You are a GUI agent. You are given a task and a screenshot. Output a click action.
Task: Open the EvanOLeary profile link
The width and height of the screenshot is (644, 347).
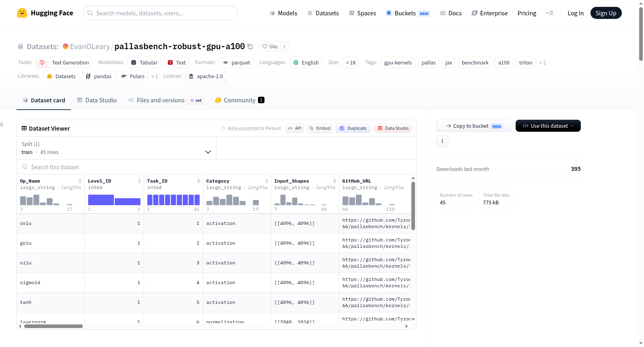90,46
